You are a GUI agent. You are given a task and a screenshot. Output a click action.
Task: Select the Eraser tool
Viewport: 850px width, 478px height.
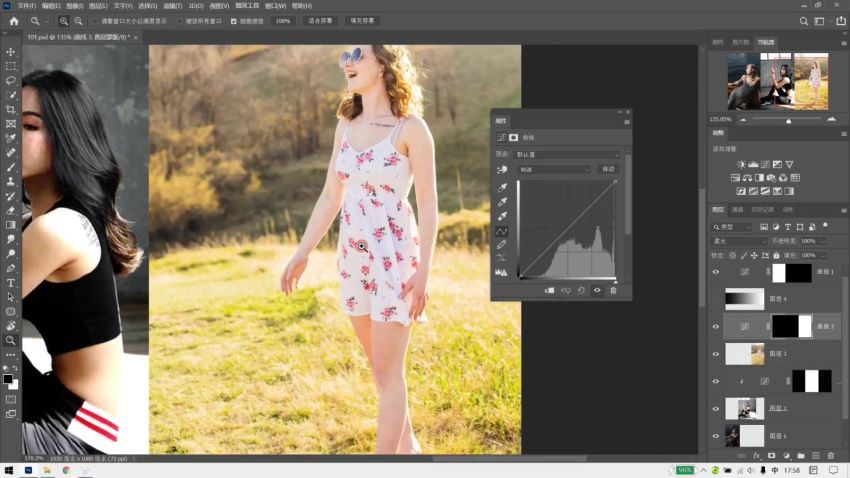(x=10, y=210)
